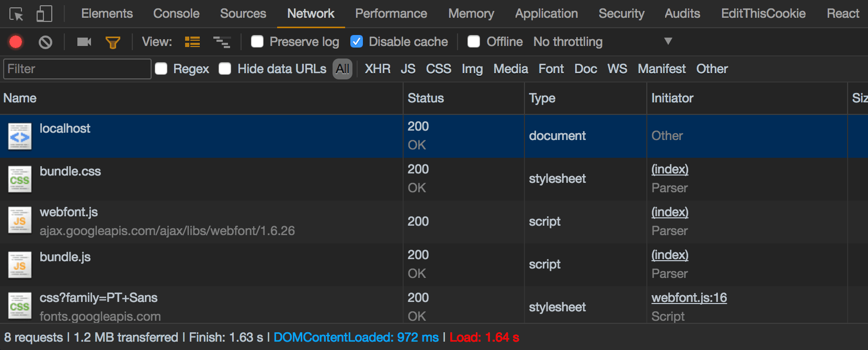This screenshot has height=350, width=868.
Task: Check Hide data URLs option
Action: pyautogui.click(x=225, y=68)
